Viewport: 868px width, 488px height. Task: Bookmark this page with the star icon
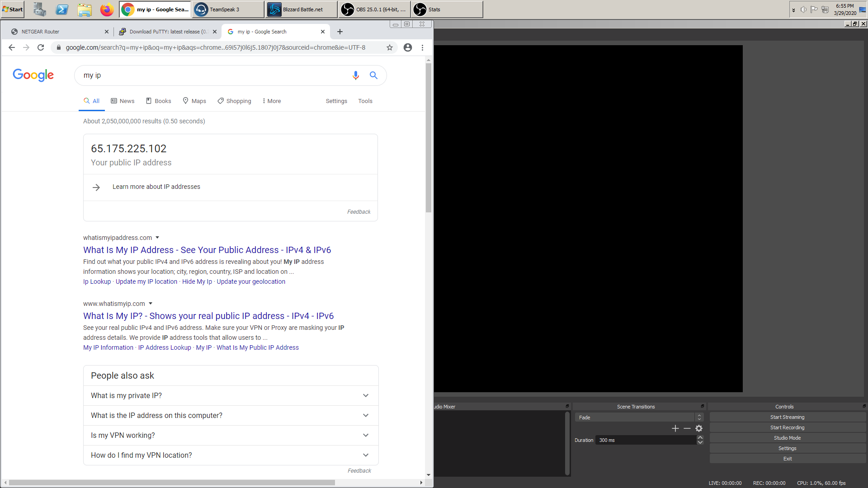pyautogui.click(x=390, y=47)
